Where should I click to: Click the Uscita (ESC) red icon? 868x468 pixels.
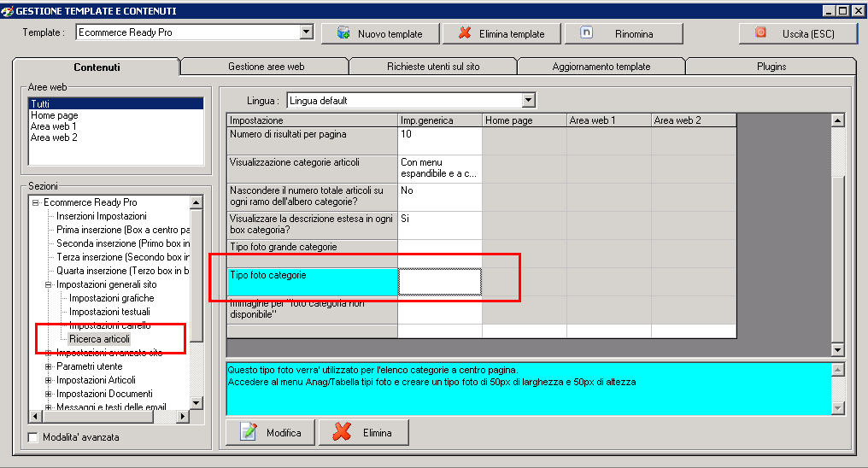pyautogui.click(x=760, y=32)
